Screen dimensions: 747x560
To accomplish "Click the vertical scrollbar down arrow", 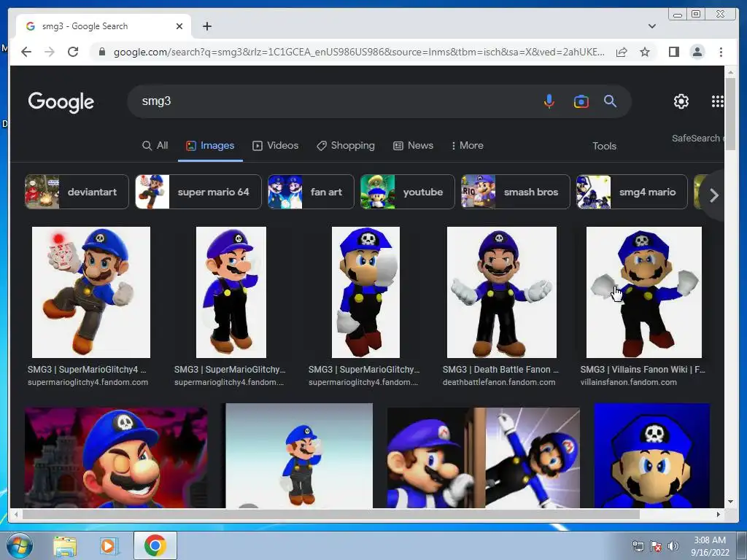I will click(x=730, y=502).
